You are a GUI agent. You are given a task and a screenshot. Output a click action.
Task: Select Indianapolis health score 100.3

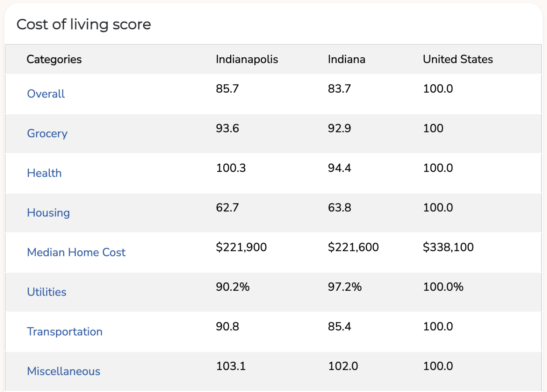click(231, 168)
